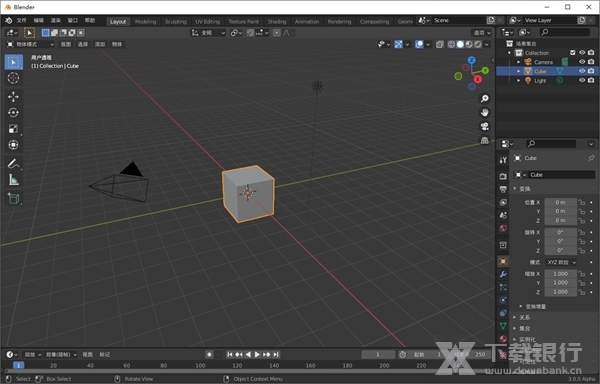Disable Cube render camera icon
The height and width of the screenshot is (384, 600).
[591, 71]
